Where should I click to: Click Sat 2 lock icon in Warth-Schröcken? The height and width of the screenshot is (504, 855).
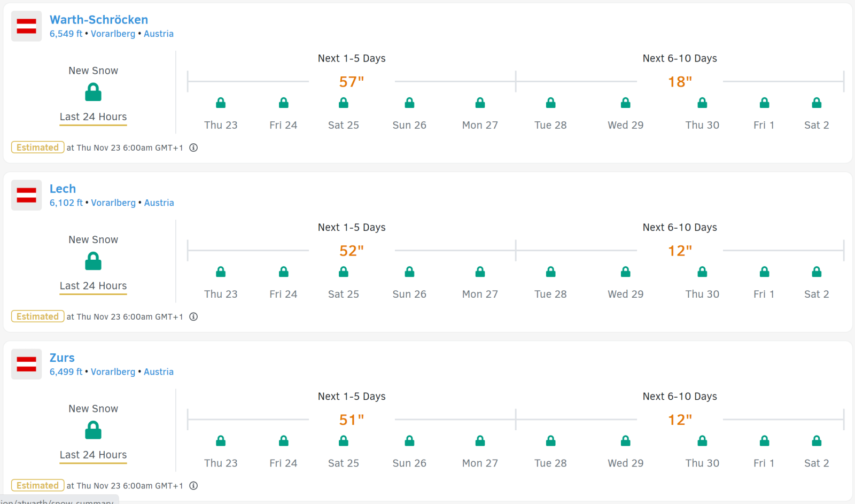(x=817, y=103)
